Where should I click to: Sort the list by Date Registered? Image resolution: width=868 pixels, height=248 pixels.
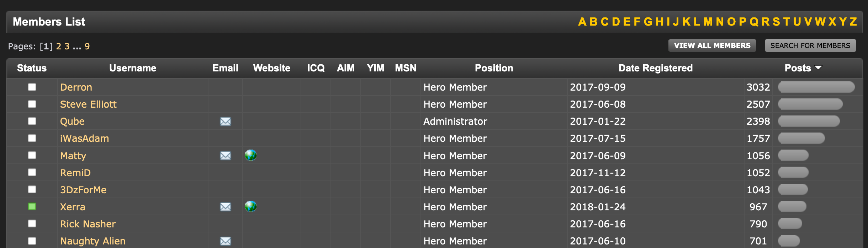pyautogui.click(x=655, y=68)
